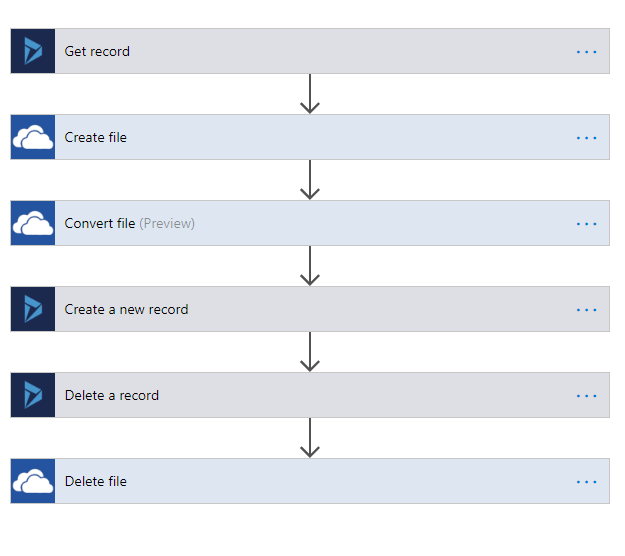
Task: Click the arrow between Get record and Create file
Action: coord(310,94)
